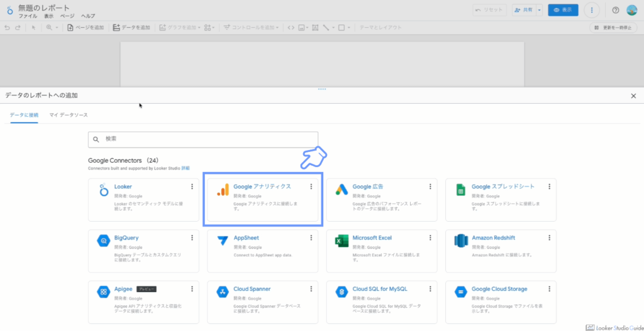Click the Looker connector logo icon
The width and height of the screenshot is (644, 331).
(x=103, y=190)
